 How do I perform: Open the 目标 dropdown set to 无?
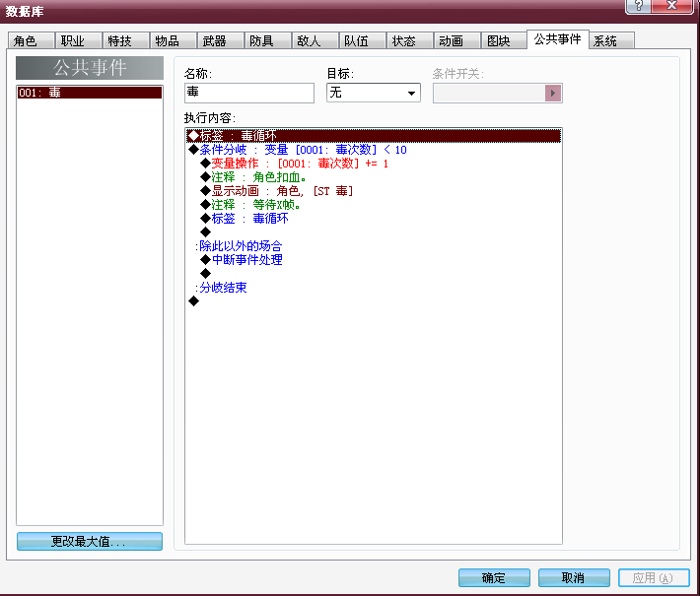[374, 93]
